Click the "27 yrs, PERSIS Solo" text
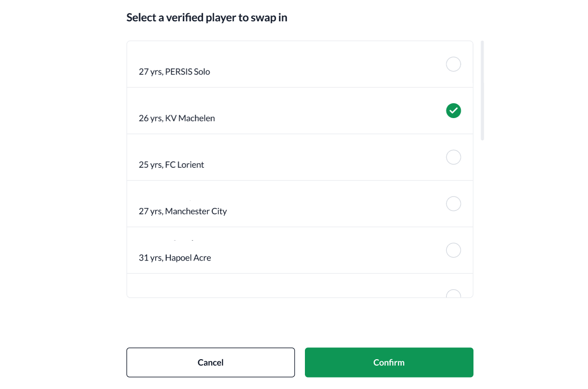Image resolution: width=588 pixels, height=389 pixels. (175, 71)
